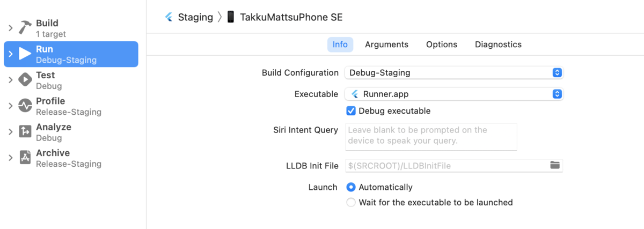
Task: Switch to the Diagnostics tab
Action: [498, 45]
